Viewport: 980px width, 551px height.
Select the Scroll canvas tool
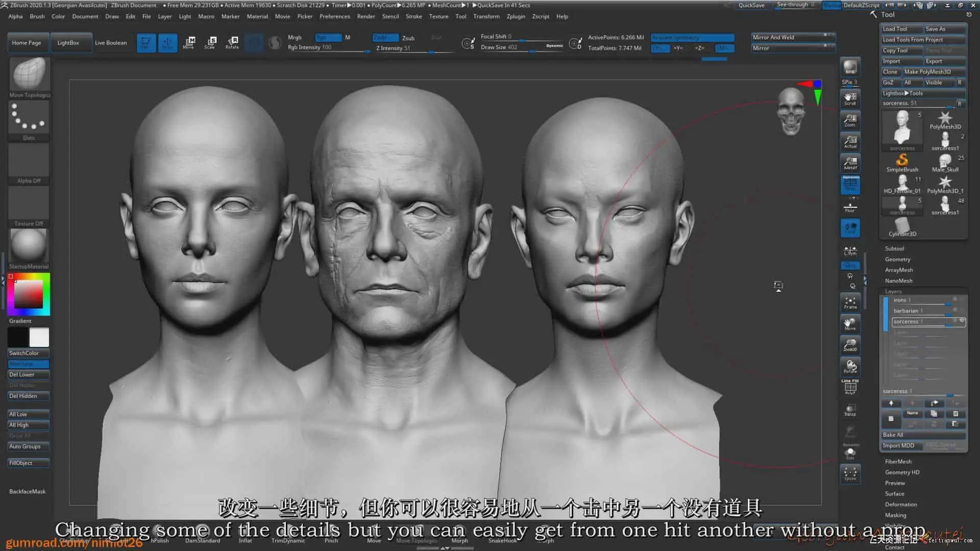(850, 98)
